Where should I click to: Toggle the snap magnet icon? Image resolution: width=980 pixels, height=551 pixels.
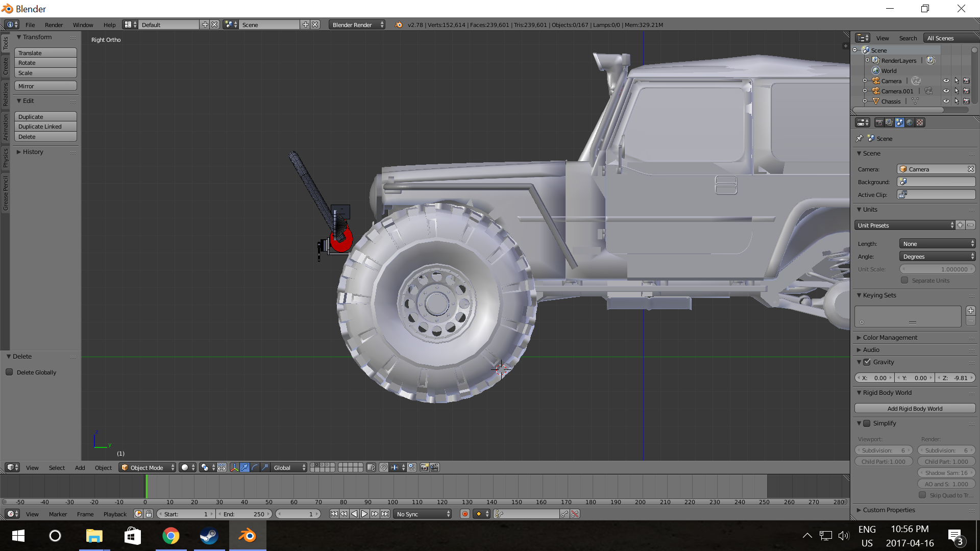pos(384,467)
